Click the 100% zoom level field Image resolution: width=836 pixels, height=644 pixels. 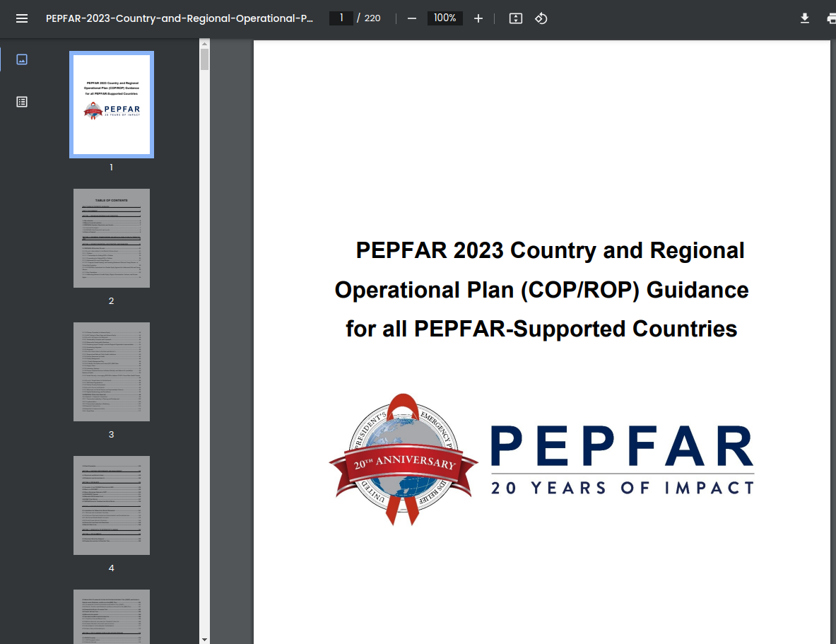pos(445,18)
